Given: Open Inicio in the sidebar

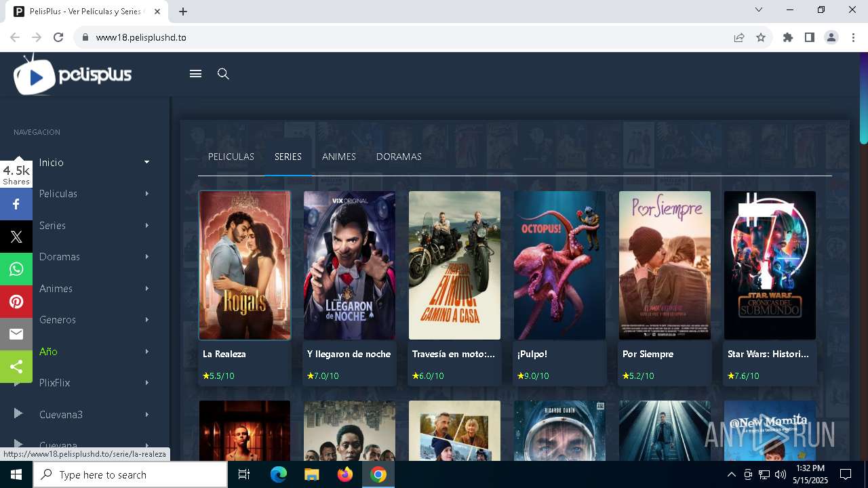Looking at the screenshot, I should point(52,163).
